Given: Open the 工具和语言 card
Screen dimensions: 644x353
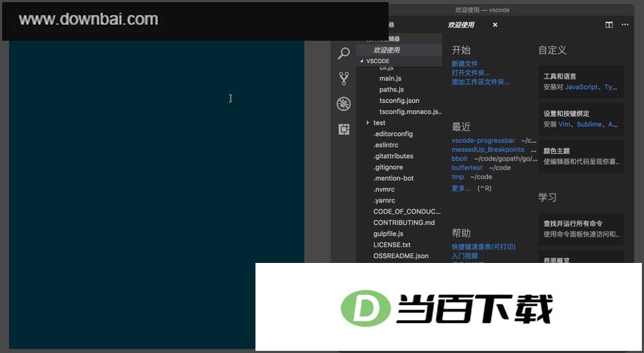Looking at the screenshot, I should click(581, 81).
